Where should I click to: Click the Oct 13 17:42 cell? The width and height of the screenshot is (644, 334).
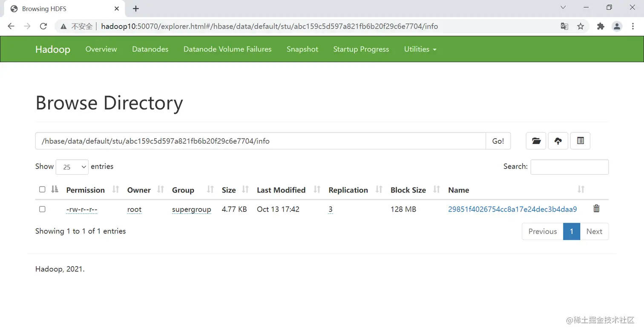click(278, 209)
